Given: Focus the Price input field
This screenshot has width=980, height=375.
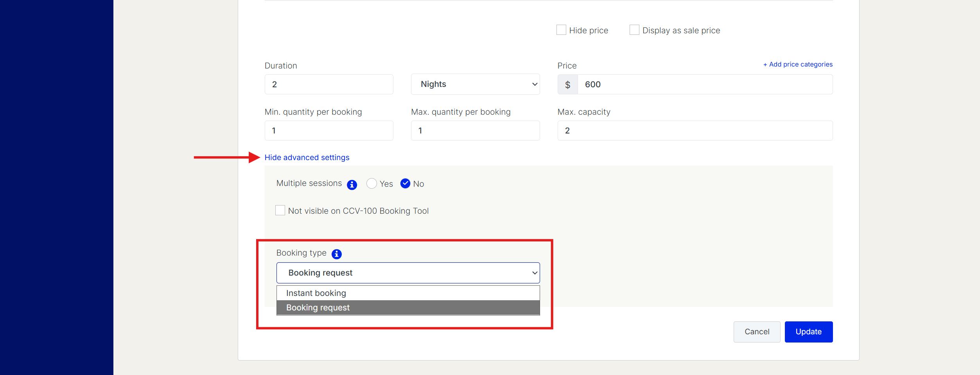Looking at the screenshot, I should click(705, 85).
